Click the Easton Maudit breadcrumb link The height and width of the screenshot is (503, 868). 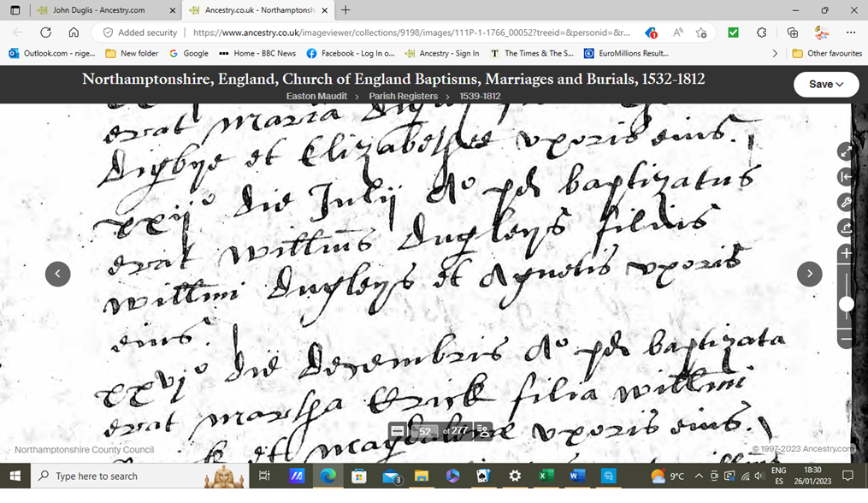(x=316, y=97)
